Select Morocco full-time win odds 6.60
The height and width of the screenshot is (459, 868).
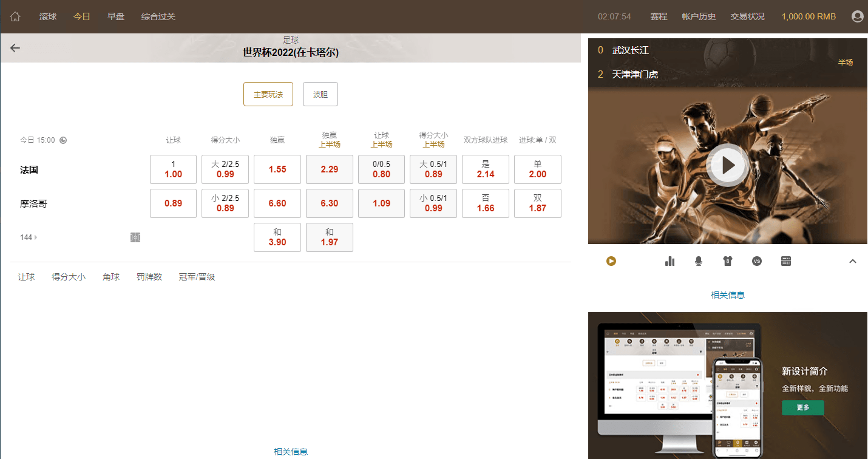tap(277, 203)
